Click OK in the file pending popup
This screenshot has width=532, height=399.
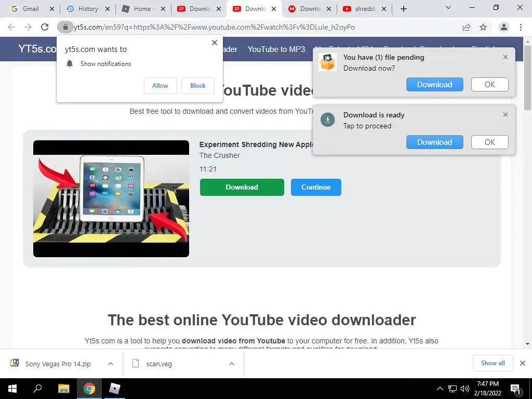[x=489, y=85]
